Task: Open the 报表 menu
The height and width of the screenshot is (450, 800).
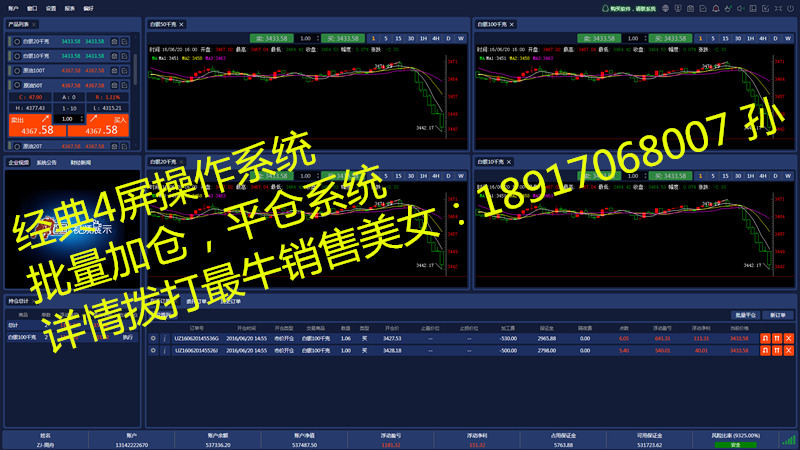Action: (69, 7)
